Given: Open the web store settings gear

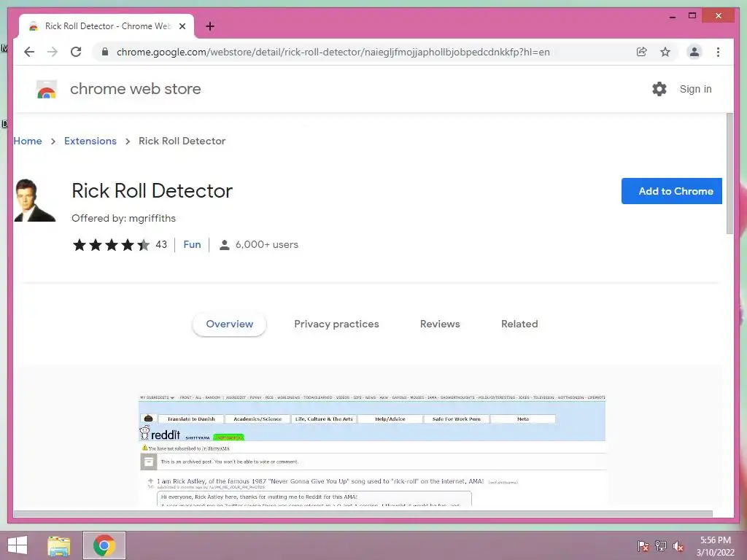Looking at the screenshot, I should click(x=659, y=89).
